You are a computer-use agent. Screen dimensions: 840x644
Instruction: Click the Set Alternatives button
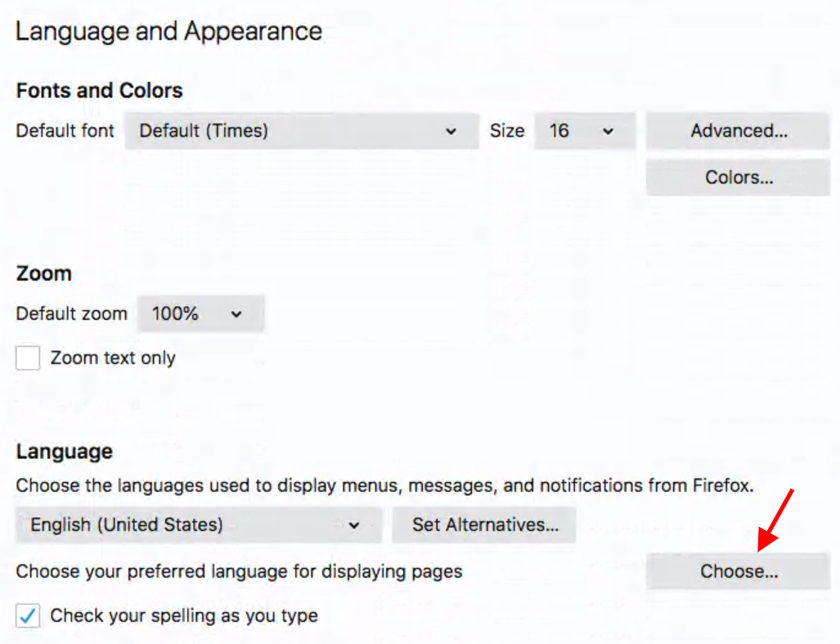pos(484,525)
